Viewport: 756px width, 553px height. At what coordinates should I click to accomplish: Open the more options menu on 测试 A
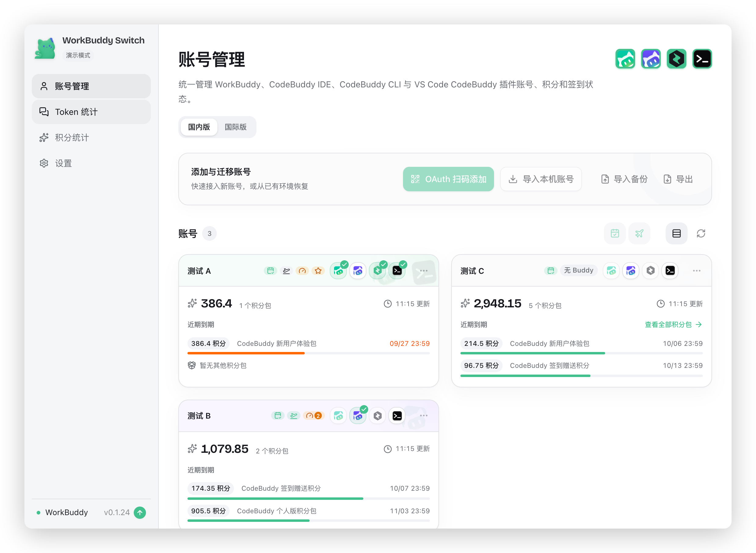[423, 270]
